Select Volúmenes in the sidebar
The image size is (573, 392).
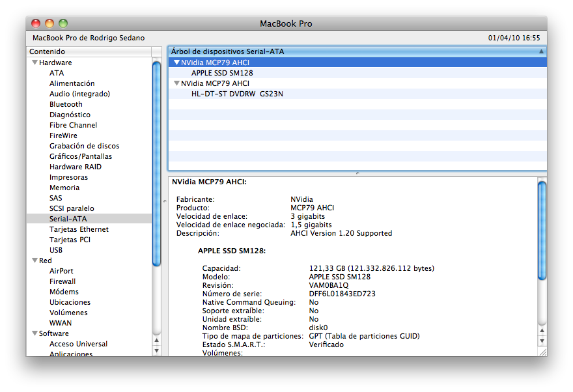click(x=68, y=313)
